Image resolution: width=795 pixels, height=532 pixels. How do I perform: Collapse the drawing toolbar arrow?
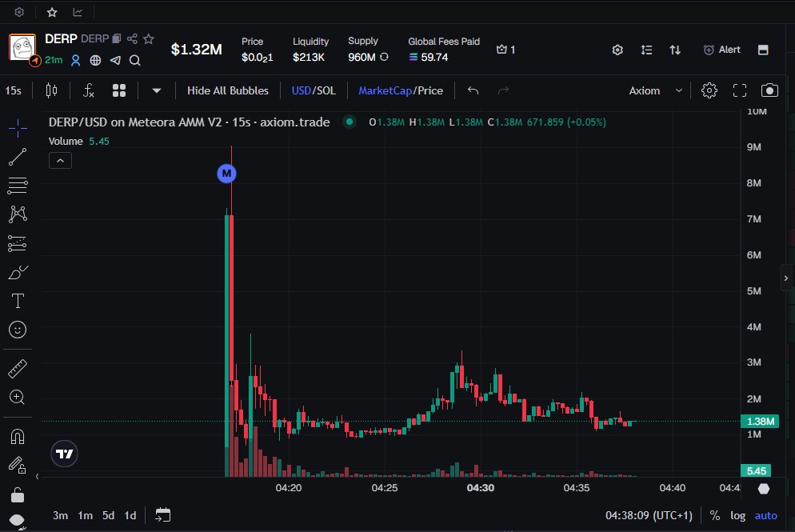click(x=37, y=476)
